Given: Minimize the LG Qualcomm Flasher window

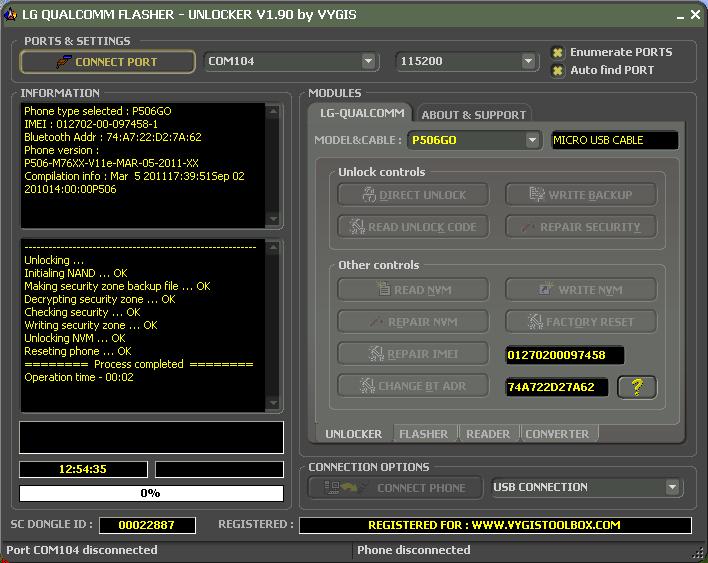Looking at the screenshot, I should click(680, 15).
